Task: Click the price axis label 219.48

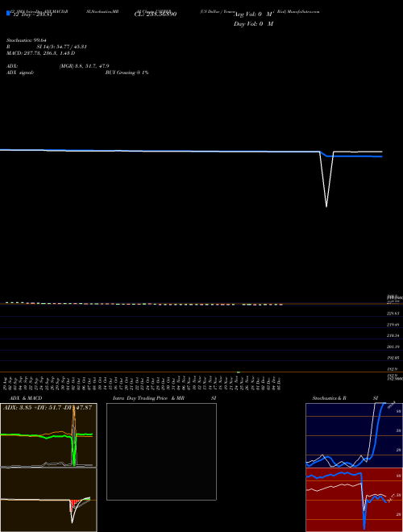Action: [393, 325]
